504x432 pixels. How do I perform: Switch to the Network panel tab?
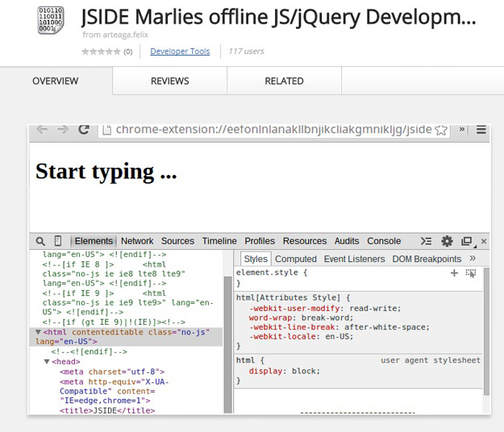137,241
